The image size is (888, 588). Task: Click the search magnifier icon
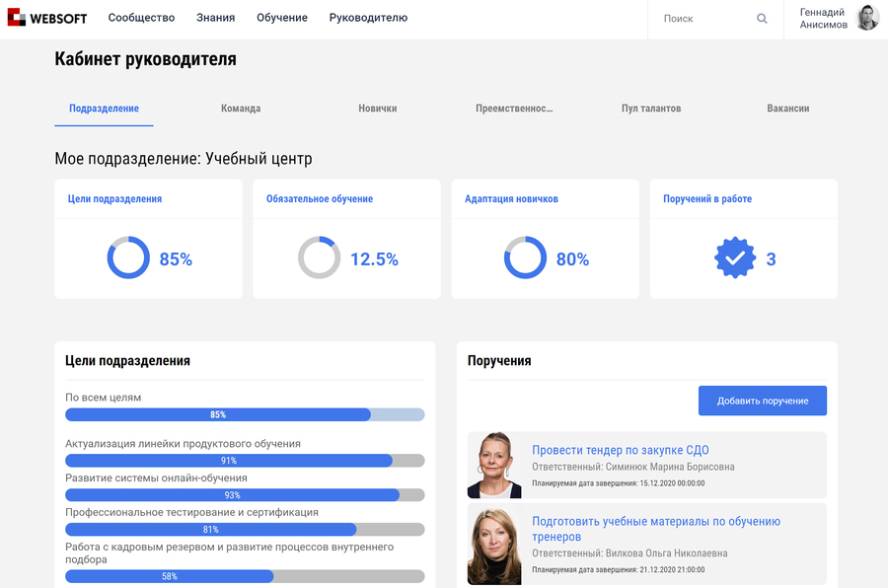pos(762,19)
